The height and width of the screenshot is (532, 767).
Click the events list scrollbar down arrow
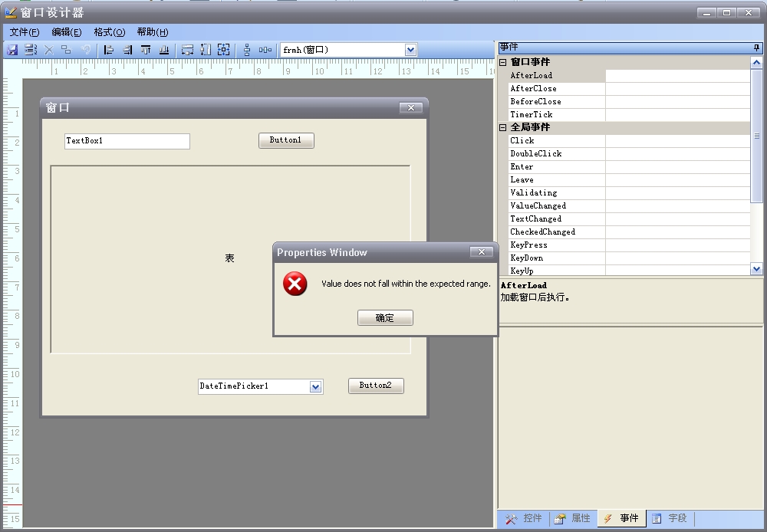point(756,269)
